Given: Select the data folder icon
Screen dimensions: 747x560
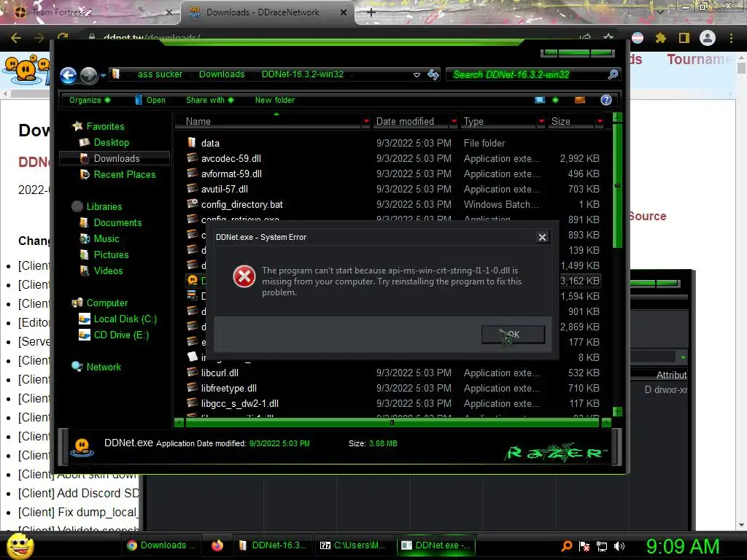Looking at the screenshot, I should 192,142.
